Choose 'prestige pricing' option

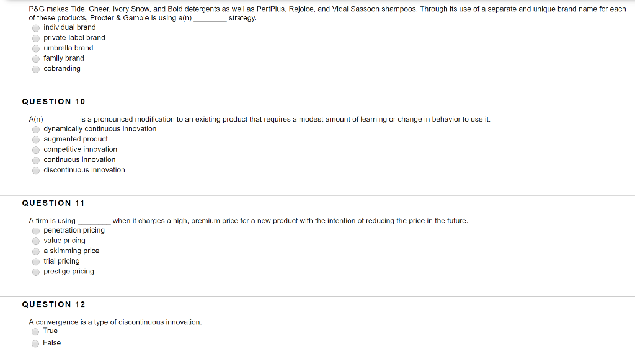(36, 272)
